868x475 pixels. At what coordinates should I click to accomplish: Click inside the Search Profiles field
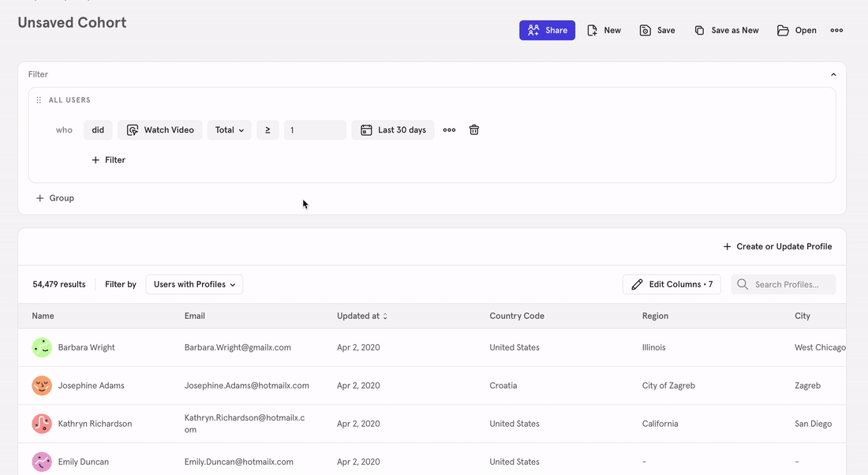click(789, 284)
